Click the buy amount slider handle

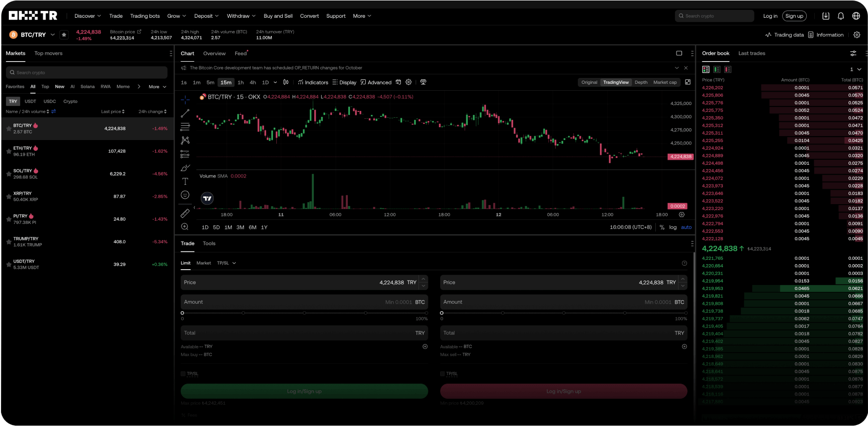(183, 313)
